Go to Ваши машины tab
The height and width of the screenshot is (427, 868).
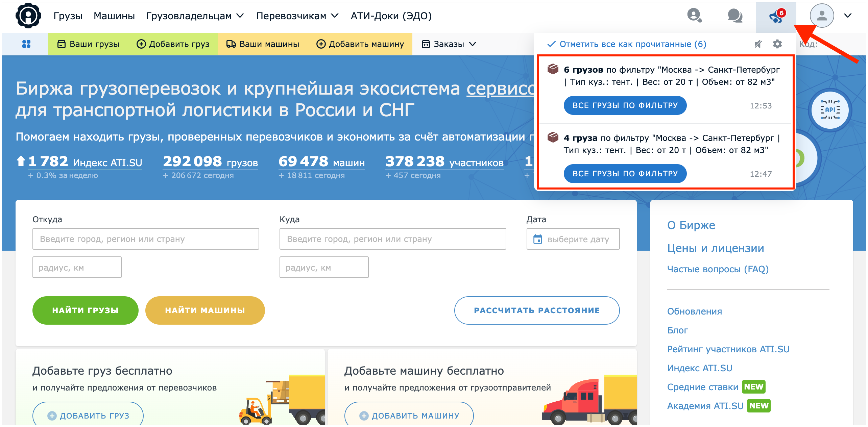point(263,44)
